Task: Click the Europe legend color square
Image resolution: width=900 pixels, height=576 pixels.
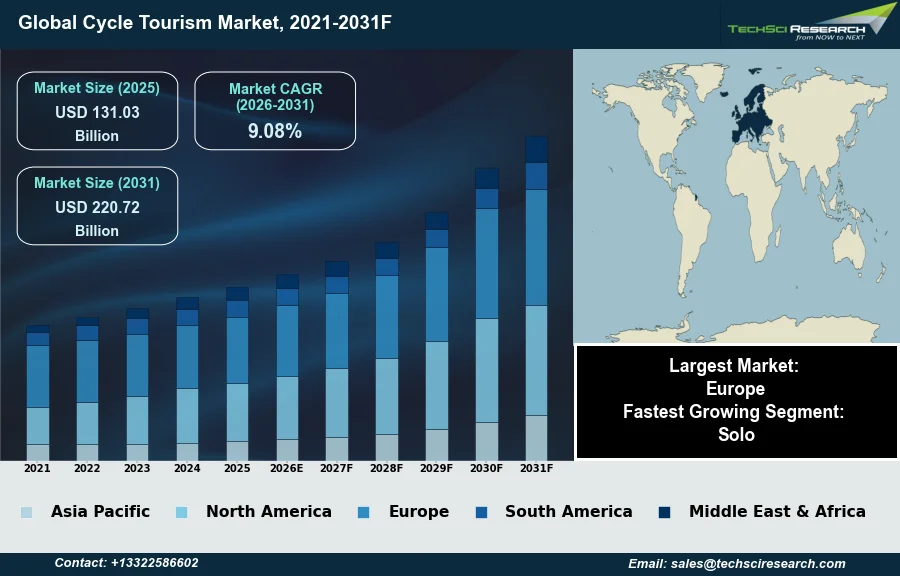Action: tap(363, 512)
